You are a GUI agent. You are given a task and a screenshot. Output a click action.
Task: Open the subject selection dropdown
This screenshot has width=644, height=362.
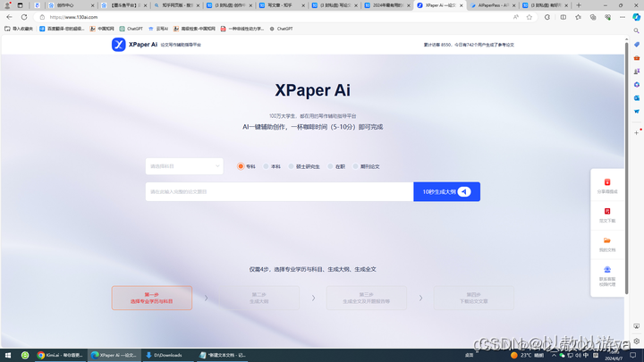pos(184,166)
